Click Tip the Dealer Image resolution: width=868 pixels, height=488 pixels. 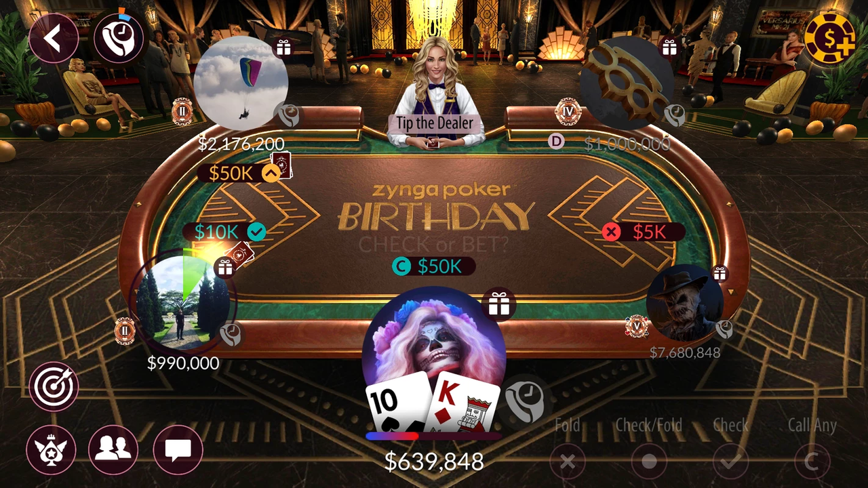[x=435, y=123]
